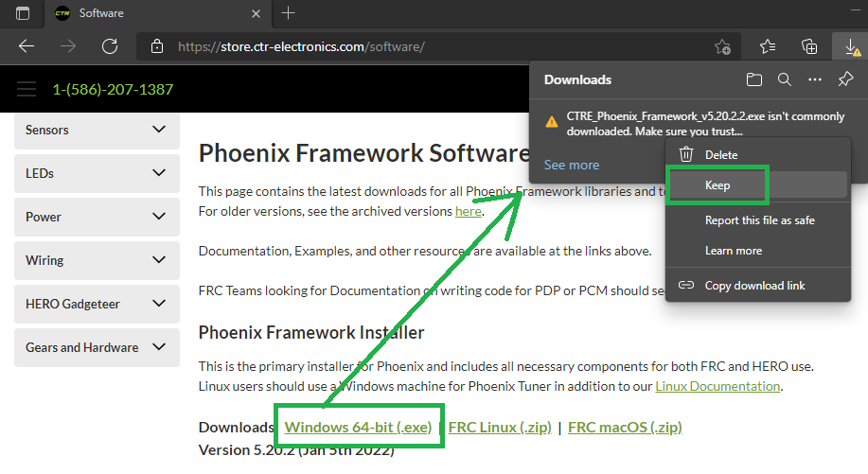Image resolution: width=868 pixels, height=474 pixels.
Task: Open the site hamburger menu
Action: click(27, 89)
